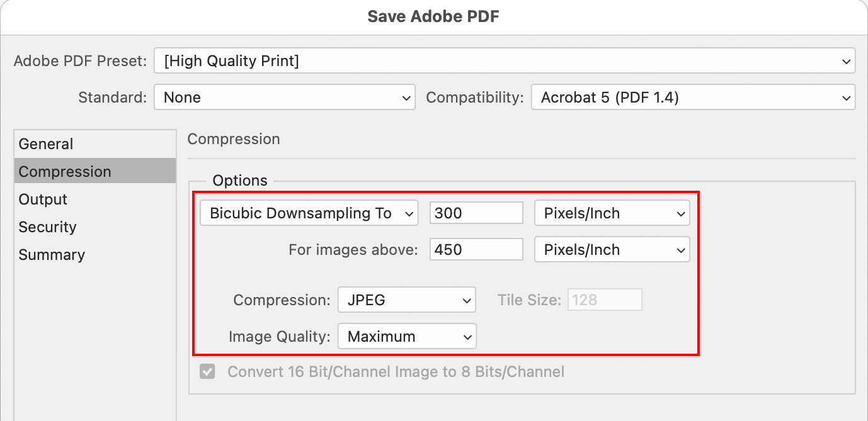
Task: Expand the Standard list via its chevron
Action: pyautogui.click(x=406, y=98)
